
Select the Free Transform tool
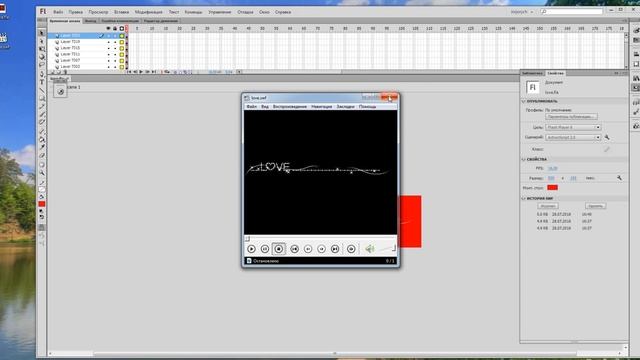[42, 49]
